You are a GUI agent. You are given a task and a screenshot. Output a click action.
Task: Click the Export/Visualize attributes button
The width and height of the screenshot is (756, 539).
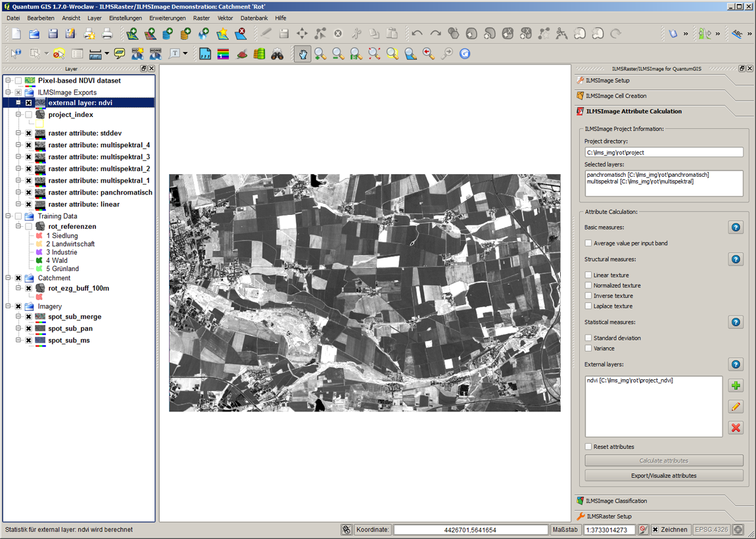point(664,476)
